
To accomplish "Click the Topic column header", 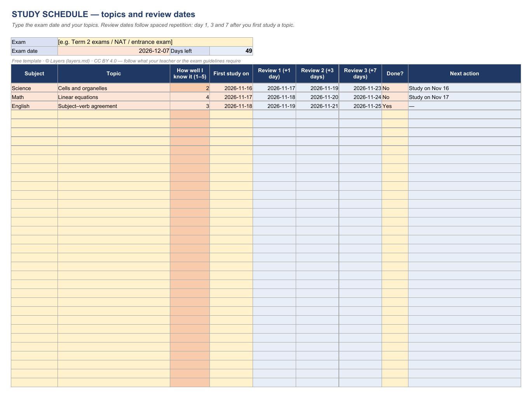I will (x=114, y=74).
